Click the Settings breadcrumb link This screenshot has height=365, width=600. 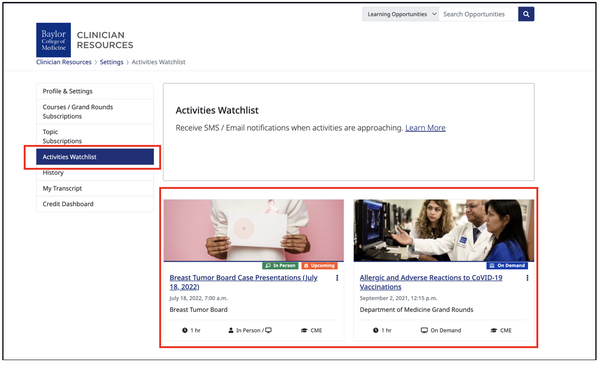(x=111, y=62)
